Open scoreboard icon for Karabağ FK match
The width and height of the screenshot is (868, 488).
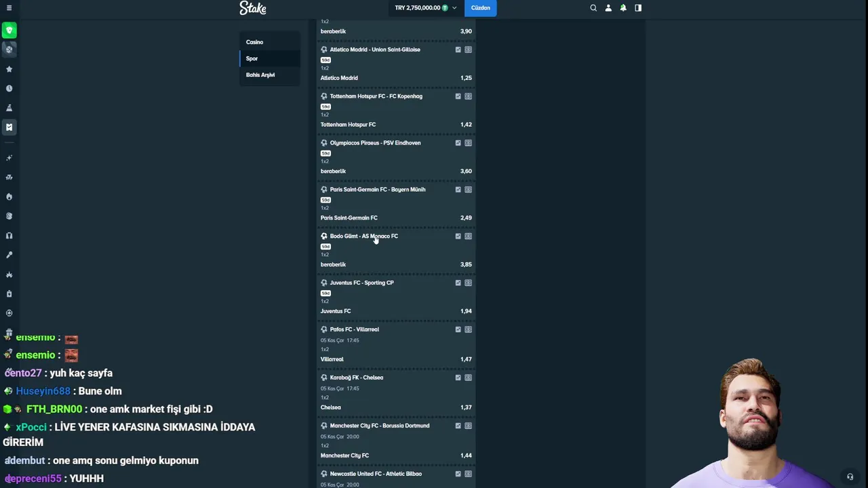point(468,378)
